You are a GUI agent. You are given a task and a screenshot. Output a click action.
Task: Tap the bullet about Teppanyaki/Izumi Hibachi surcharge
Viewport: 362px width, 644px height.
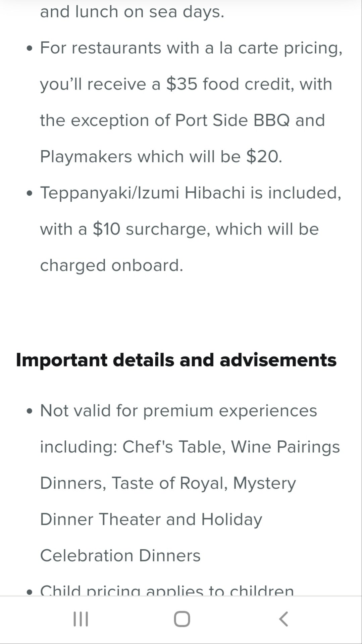tap(191, 192)
